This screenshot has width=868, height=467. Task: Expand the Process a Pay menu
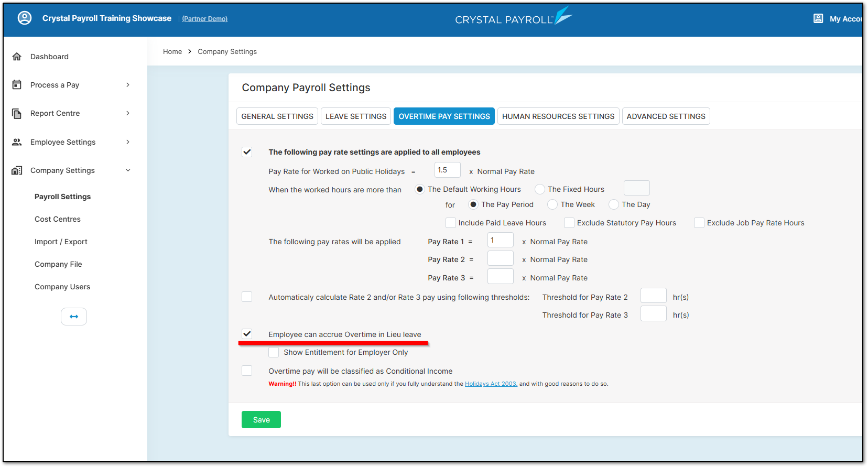coord(128,85)
